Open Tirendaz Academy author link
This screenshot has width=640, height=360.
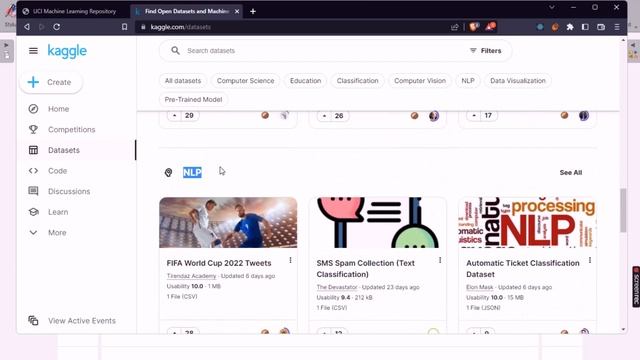click(x=191, y=276)
